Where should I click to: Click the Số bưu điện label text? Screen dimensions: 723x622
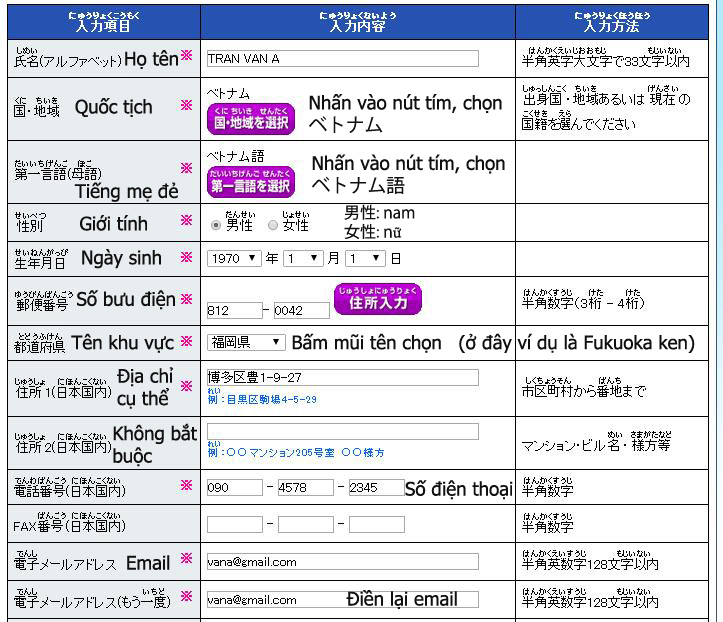126,300
